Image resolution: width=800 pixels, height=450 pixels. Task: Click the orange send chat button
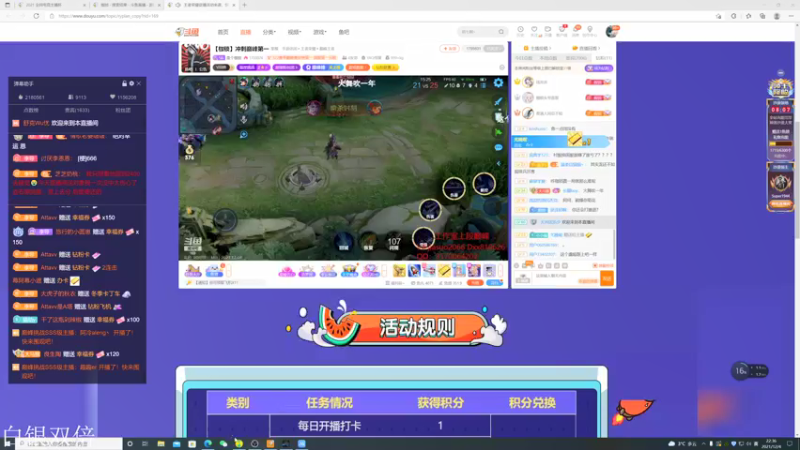[x=607, y=279]
